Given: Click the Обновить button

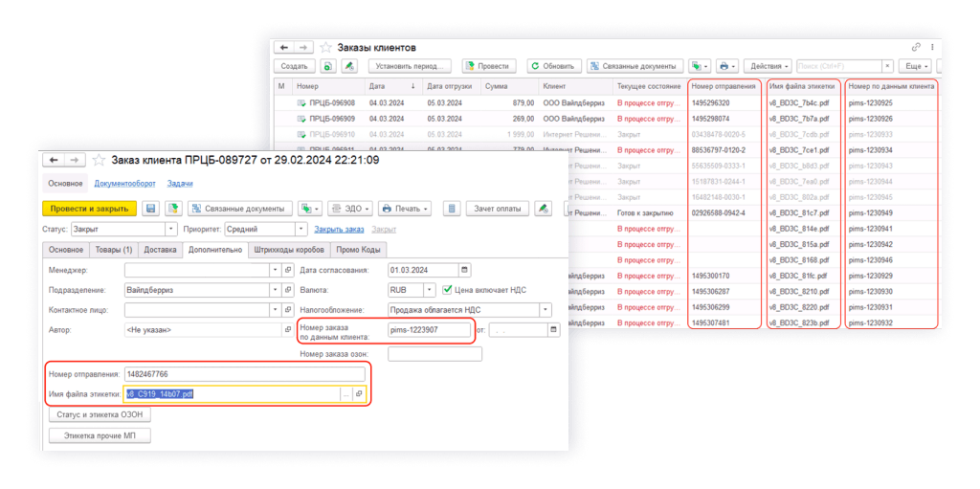Looking at the screenshot, I should point(554,66).
